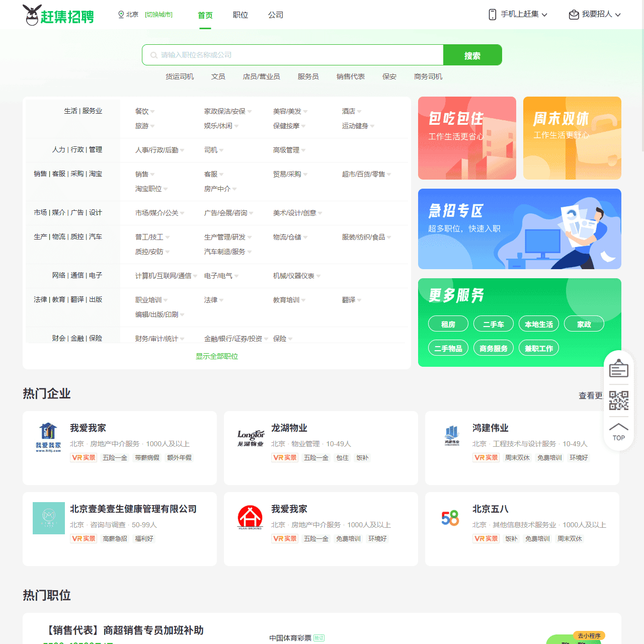
Task: Click the briefcase icon for 我要招人
Action: point(573,14)
